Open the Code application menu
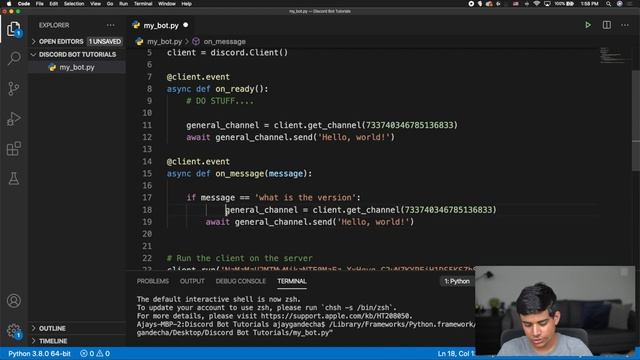This screenshot has height=360, width=640. tap(24, 4)
